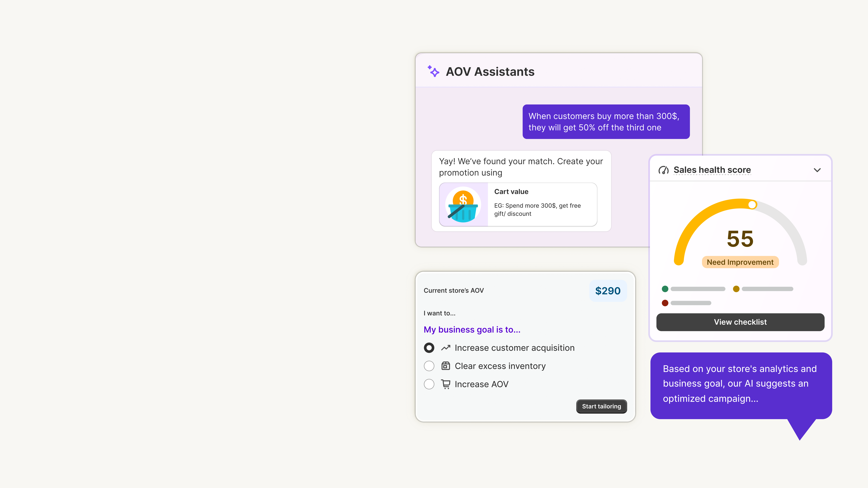Click the cart value basket icon
This screenshot has width=868, height=488.
click(463, 204)
